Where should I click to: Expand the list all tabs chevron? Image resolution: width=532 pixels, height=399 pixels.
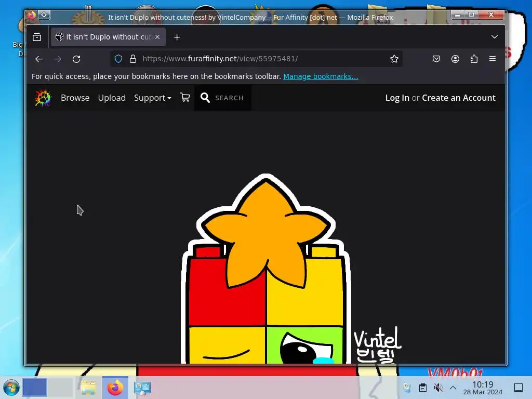pyautogui.click(x=495, y=37)
